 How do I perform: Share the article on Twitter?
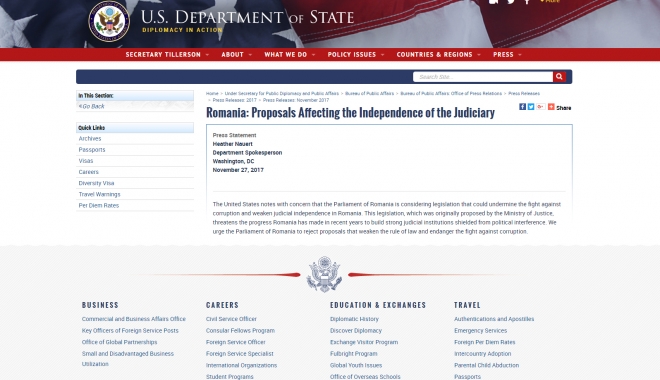pyautogui.click(x=531, y=107)
